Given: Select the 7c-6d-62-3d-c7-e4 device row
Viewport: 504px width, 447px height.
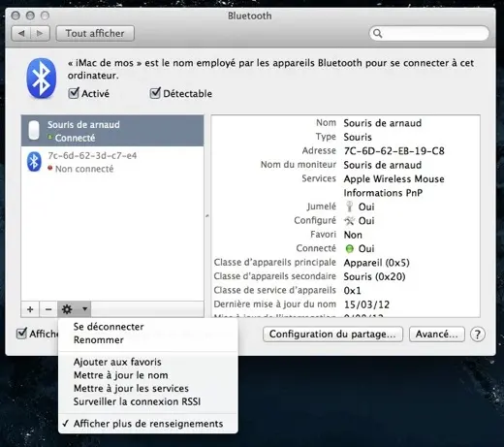Looking at the screenshot, I should [x=112, y=162].
